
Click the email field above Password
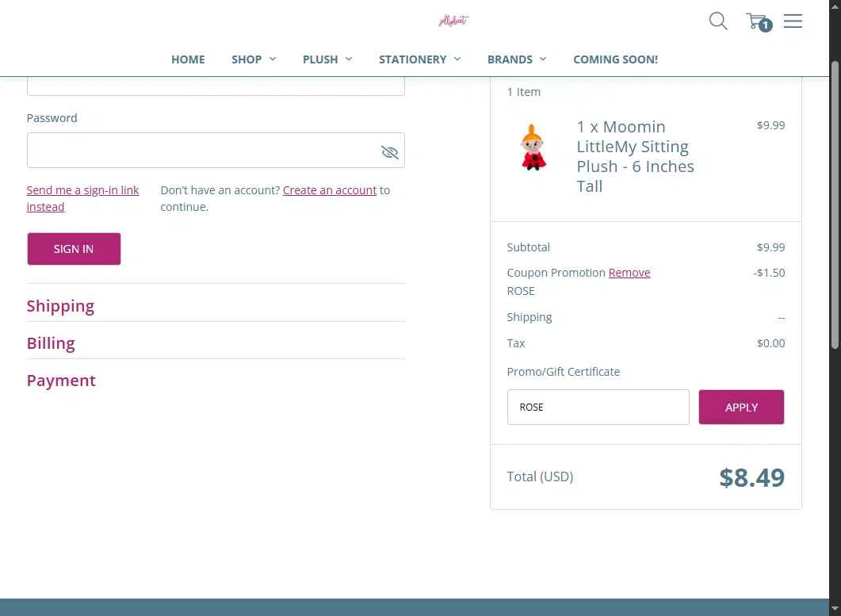pos(216,86)
